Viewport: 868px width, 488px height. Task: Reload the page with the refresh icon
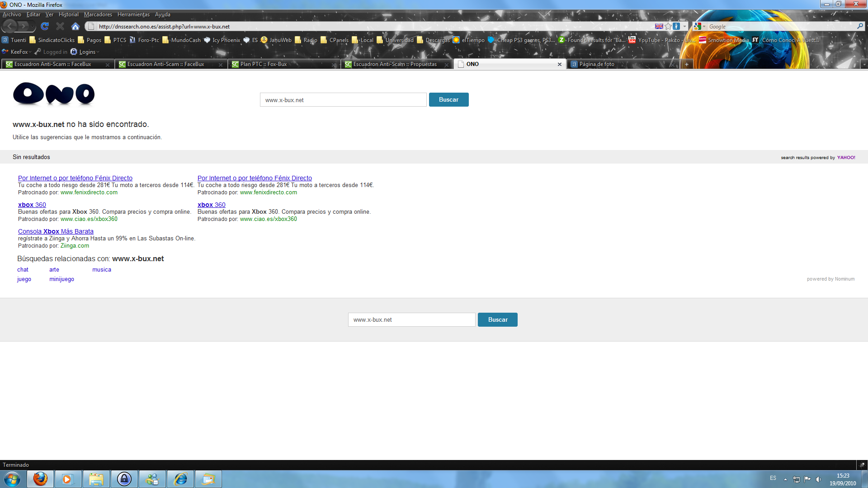[x=45, y=26]
